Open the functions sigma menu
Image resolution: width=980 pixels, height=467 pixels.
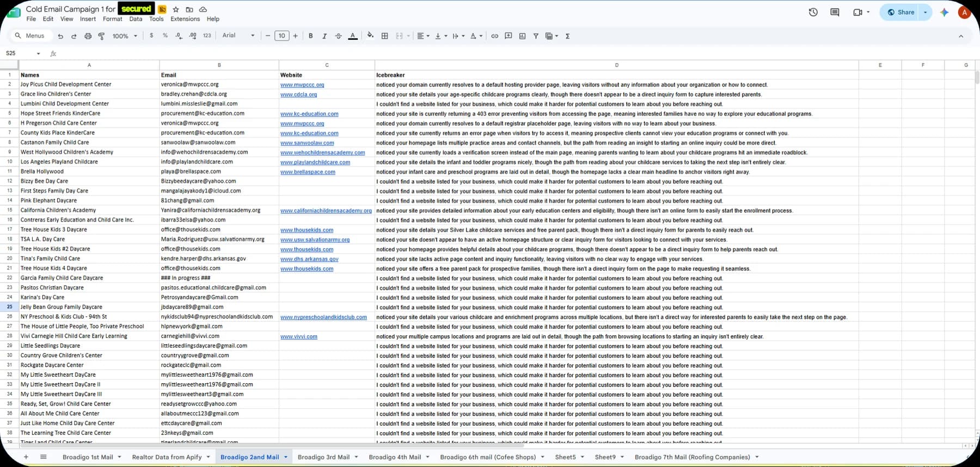tap(567, 36)
